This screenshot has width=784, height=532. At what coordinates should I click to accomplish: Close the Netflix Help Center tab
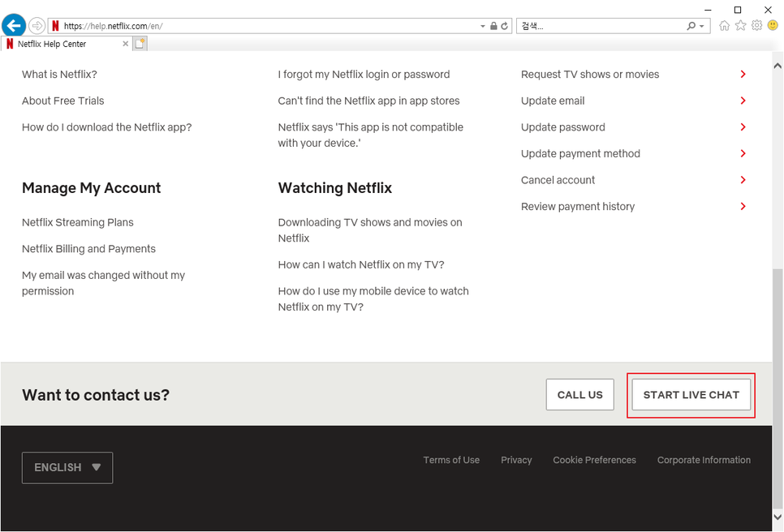click(x=126, y=44)
